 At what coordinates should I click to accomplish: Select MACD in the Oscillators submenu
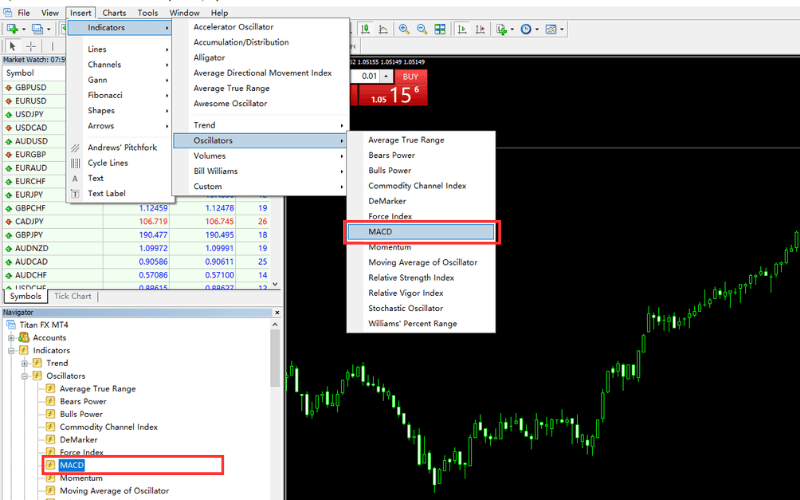421,232
